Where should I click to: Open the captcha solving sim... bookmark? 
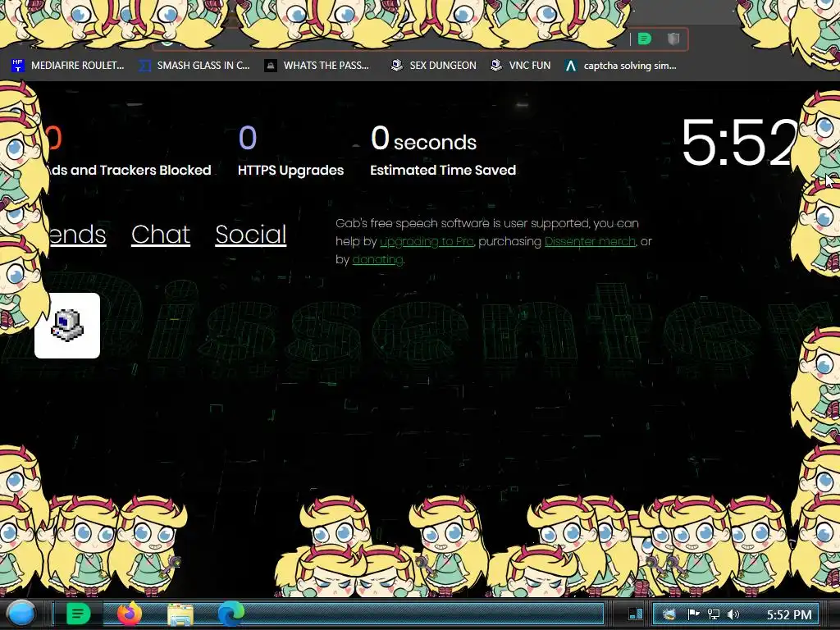(x=620, y=66)
